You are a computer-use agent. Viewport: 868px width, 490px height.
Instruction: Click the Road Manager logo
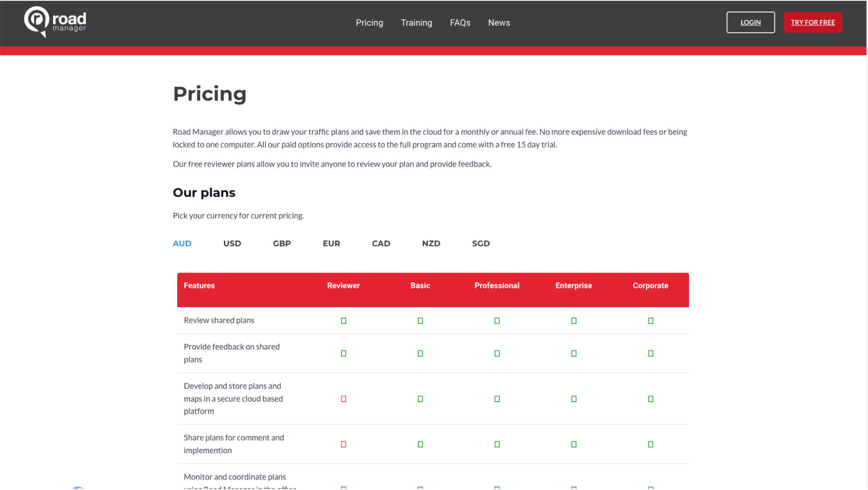click(x=55, y=22)
